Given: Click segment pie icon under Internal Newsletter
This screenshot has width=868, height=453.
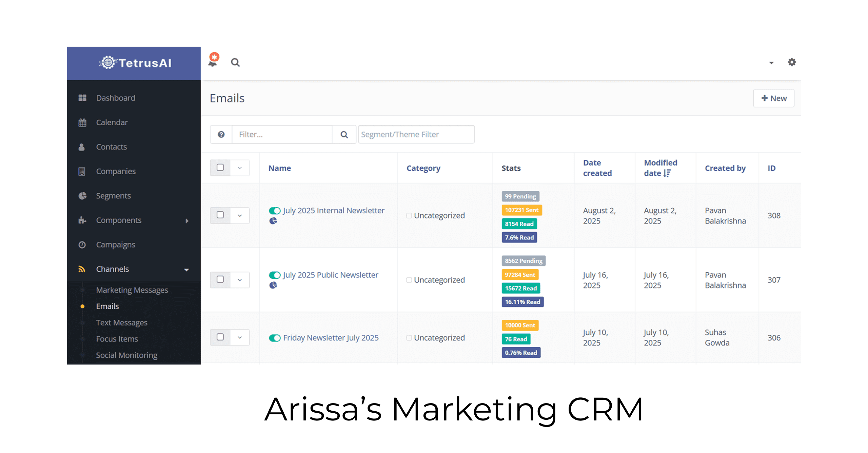Looking at the screenshot, I should (x=273, y=221).
